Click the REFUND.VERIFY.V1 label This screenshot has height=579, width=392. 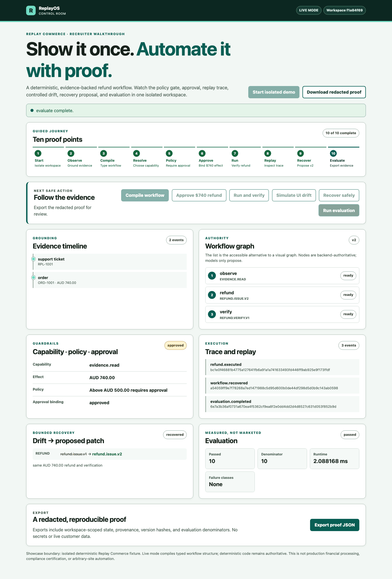(x=234, y=318)
